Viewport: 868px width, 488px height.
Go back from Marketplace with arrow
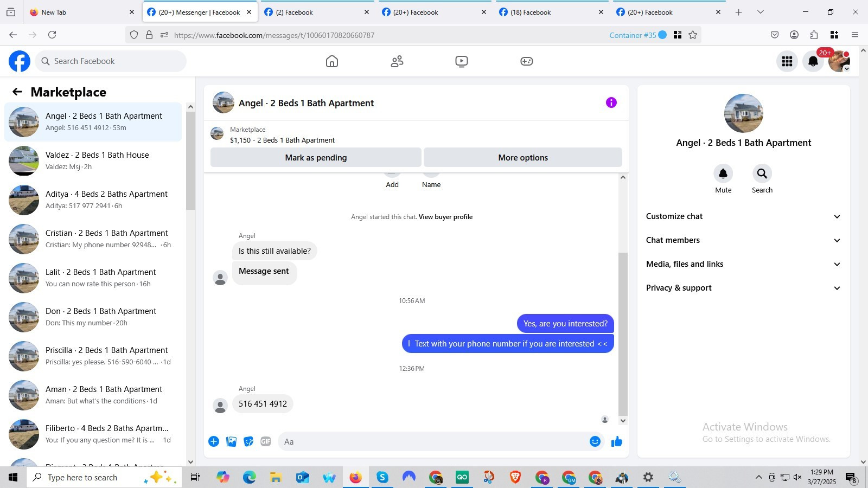[x=17, y=92]
